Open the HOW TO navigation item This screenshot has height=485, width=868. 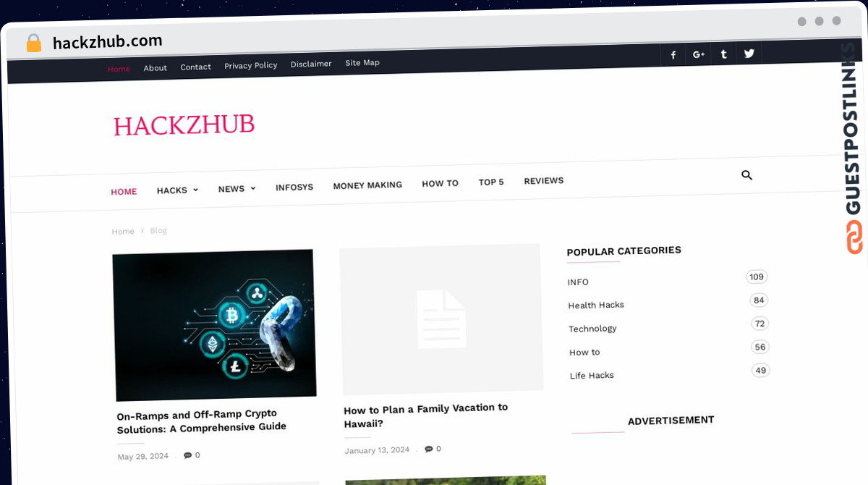[x=440, y=183]
